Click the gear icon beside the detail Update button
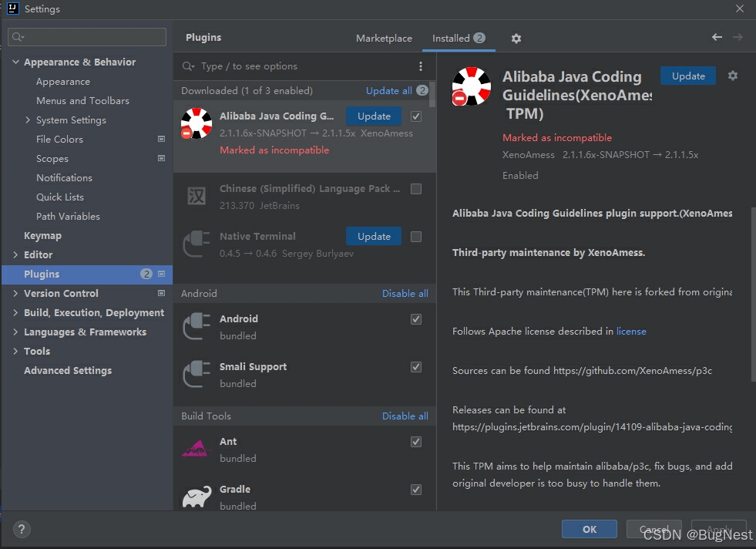 (733, 76)
